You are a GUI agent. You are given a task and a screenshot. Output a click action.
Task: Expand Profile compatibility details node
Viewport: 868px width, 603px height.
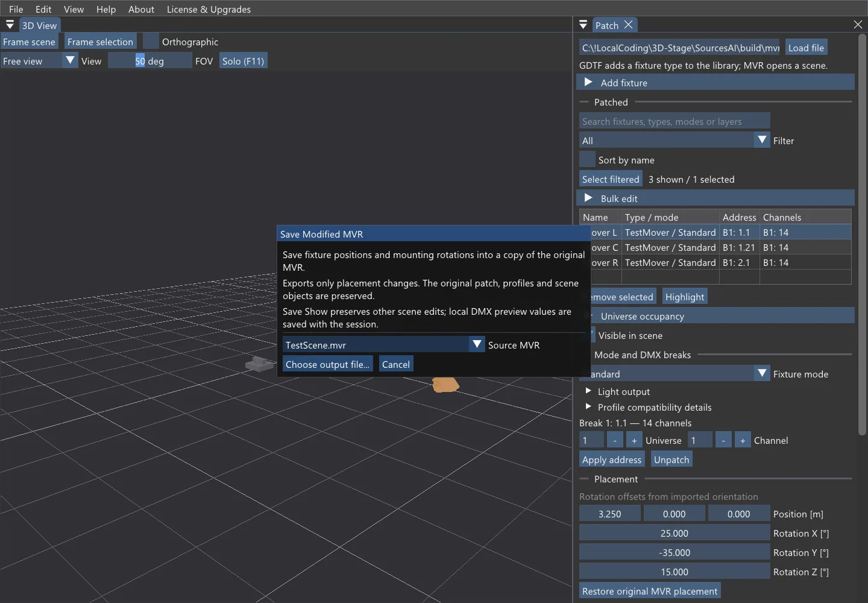(588, 407)
